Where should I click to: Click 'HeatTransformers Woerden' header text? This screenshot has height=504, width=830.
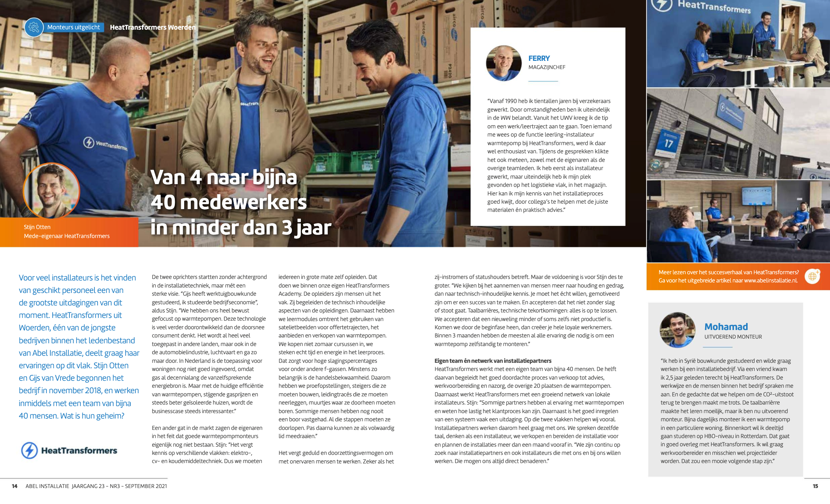153,27
